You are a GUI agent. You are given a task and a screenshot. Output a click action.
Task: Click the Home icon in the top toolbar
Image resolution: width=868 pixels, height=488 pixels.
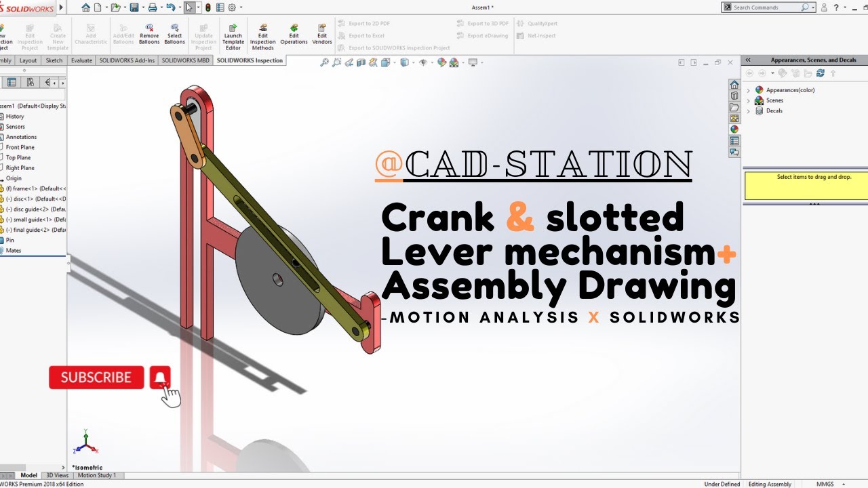(x=85, y=7)
